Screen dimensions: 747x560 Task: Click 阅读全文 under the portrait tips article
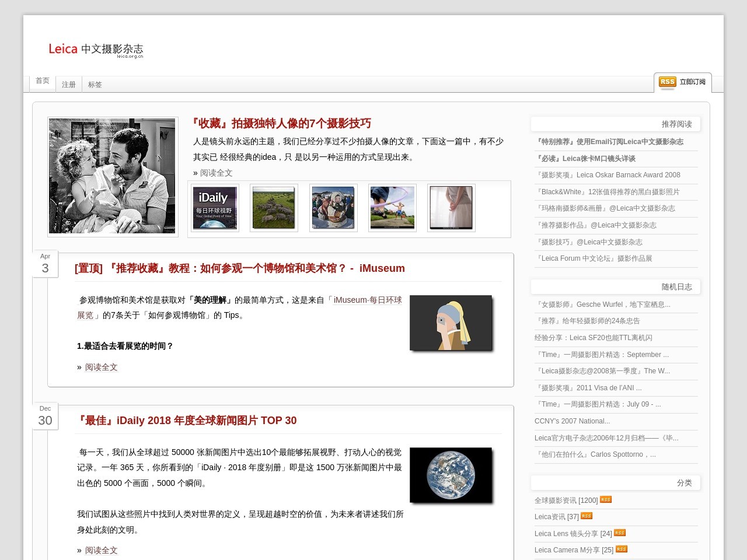(216, 173)
